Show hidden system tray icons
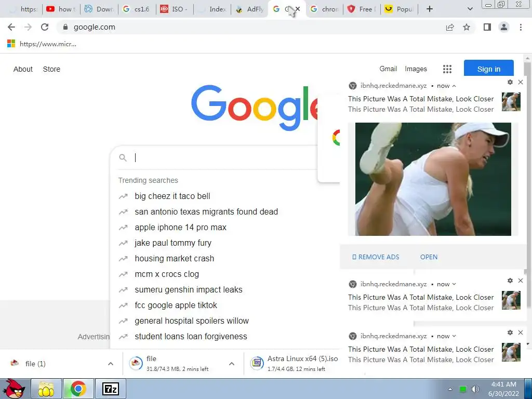The image size is (532, 399). 450,389
